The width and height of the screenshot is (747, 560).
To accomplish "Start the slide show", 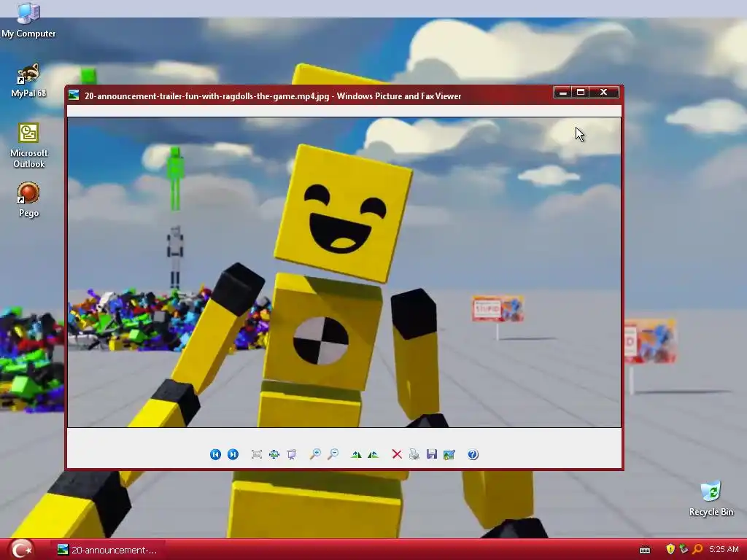I will [292, 454].
